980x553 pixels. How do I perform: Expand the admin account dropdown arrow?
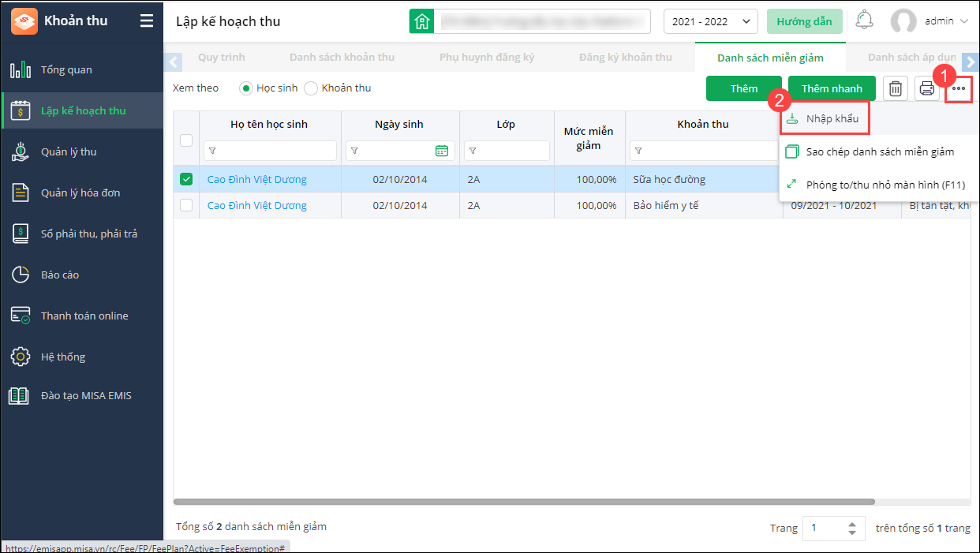pyautogui.click(x=963, y=22)
